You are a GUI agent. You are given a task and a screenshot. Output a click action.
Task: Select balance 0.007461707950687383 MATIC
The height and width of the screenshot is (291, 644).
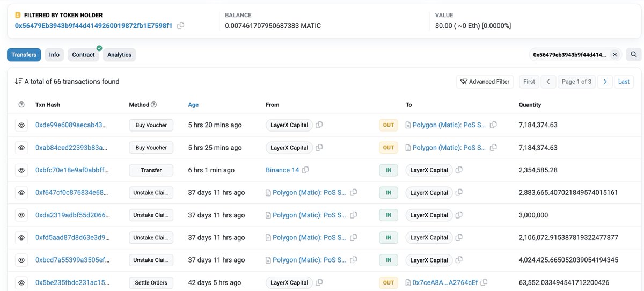pyautogui.click(x=273, y=26)
